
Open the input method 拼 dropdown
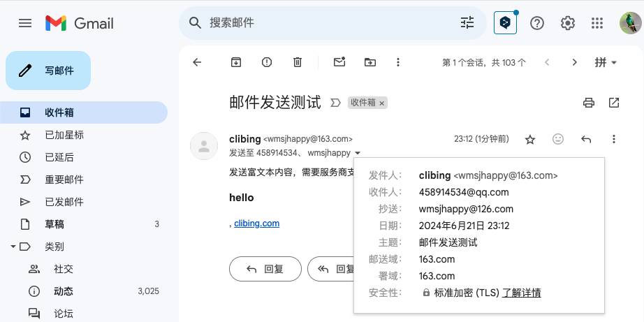tap(606, 62)
